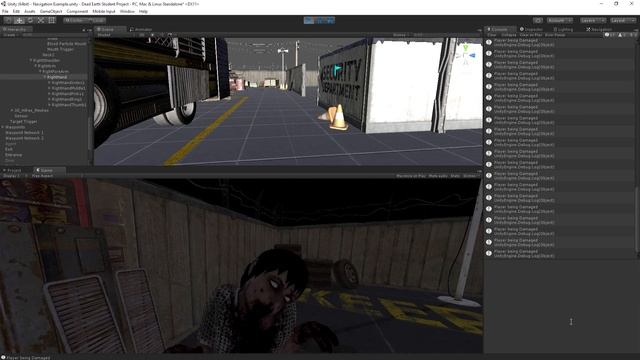Select Waypoint Network 1 in Hierarchy
This screenshot has width=640, height=360.
(24, 133)
